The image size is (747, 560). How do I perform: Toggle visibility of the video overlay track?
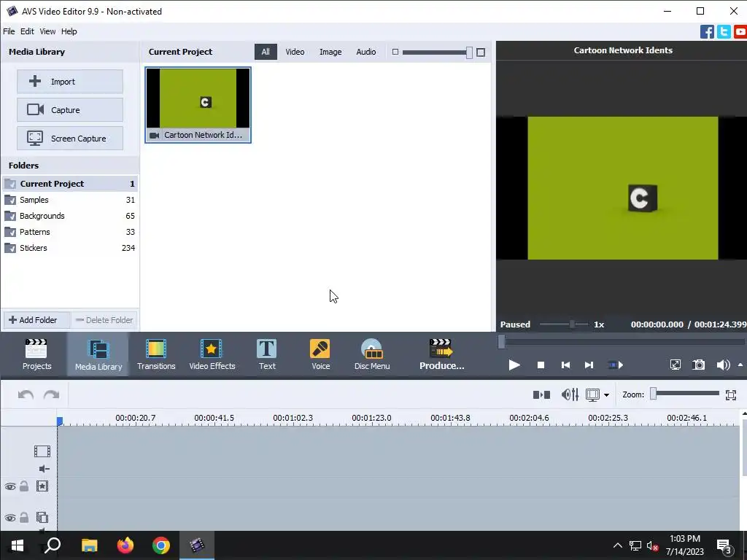point(10,518)
